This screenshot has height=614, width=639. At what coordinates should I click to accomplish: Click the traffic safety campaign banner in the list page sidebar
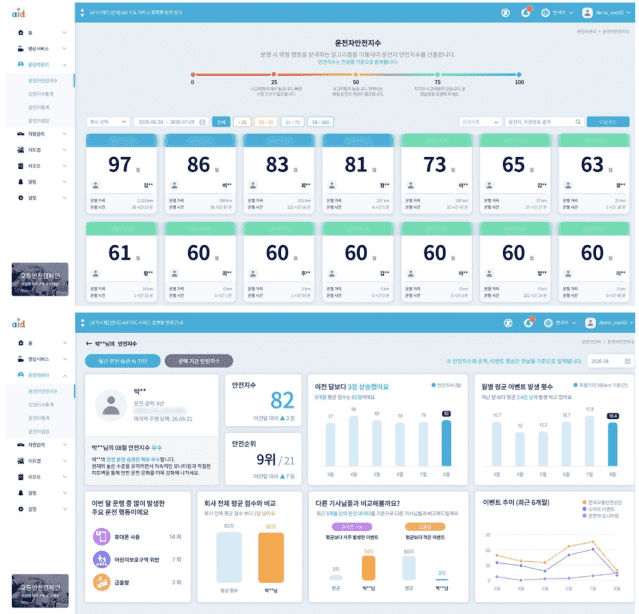(x=40, y=279)
